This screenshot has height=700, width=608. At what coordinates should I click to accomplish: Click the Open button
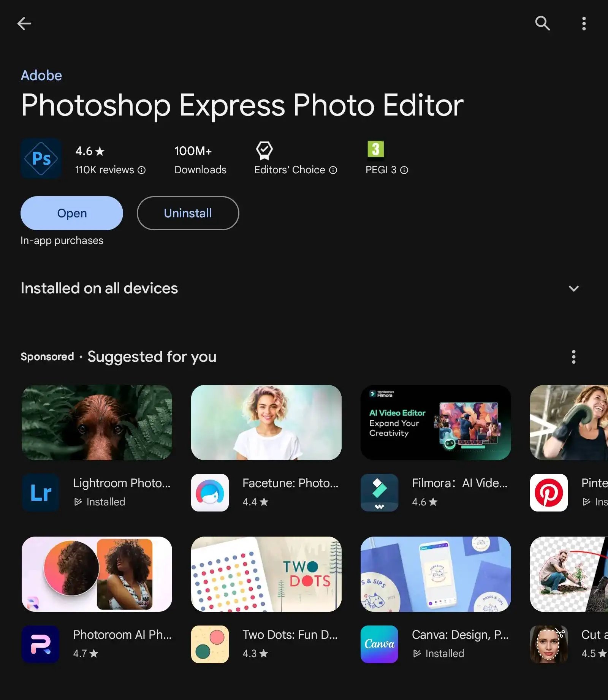tap(72, 213)
